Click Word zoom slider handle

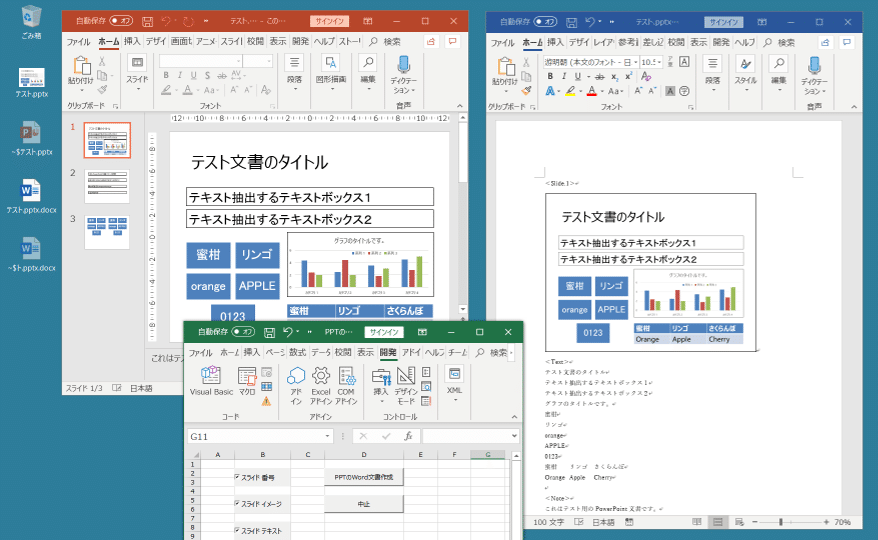pos(781,522)
